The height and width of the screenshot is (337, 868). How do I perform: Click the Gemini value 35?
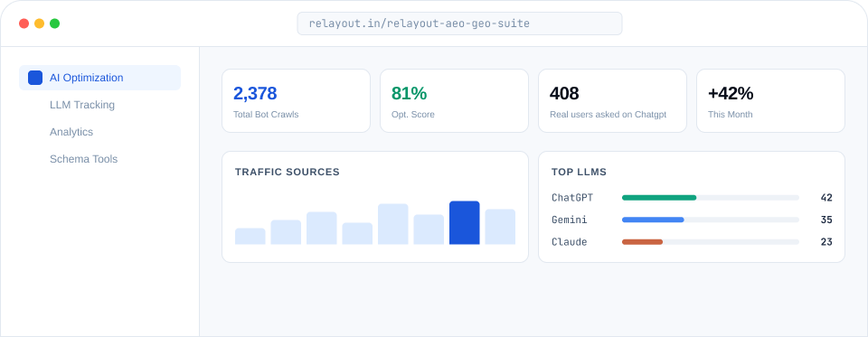(826, 220)
